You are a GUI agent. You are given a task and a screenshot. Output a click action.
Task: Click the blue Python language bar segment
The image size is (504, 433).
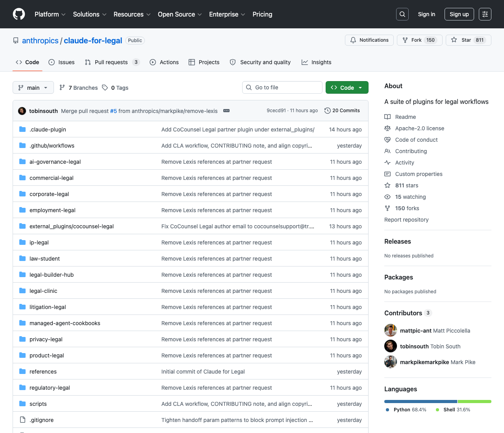click(x=421, y=402)
